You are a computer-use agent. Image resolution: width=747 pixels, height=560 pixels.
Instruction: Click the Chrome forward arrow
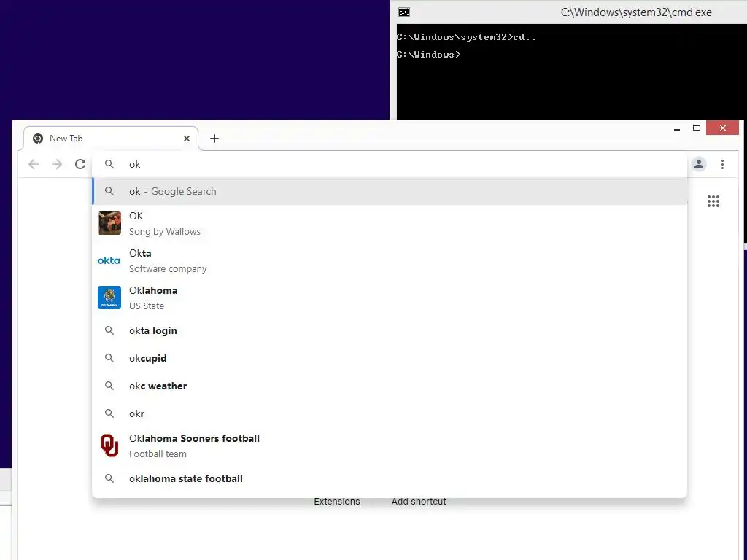57,164
